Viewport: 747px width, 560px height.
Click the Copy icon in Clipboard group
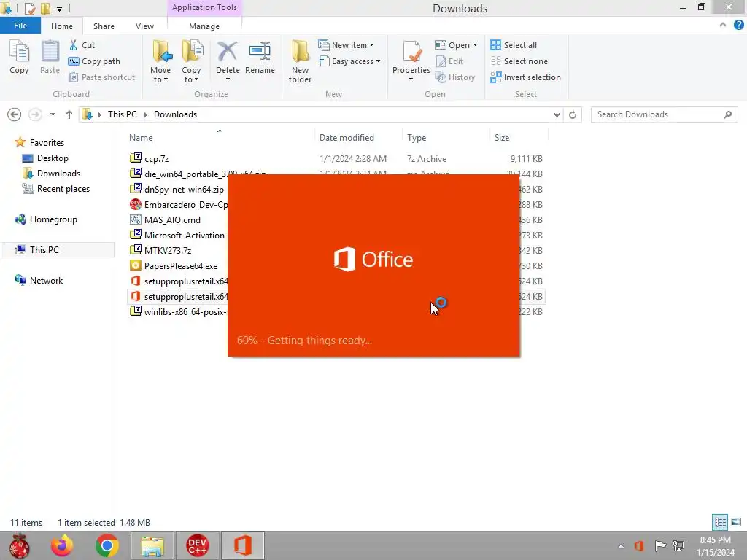click(x=19, y=58)
